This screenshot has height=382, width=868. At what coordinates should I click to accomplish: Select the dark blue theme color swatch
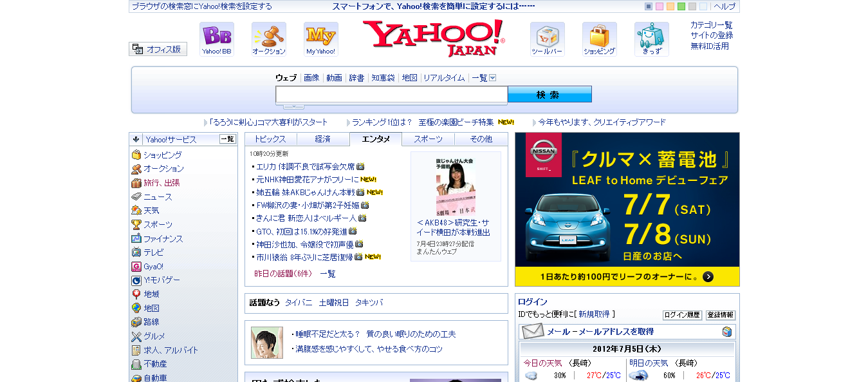(x=649, y=6)
